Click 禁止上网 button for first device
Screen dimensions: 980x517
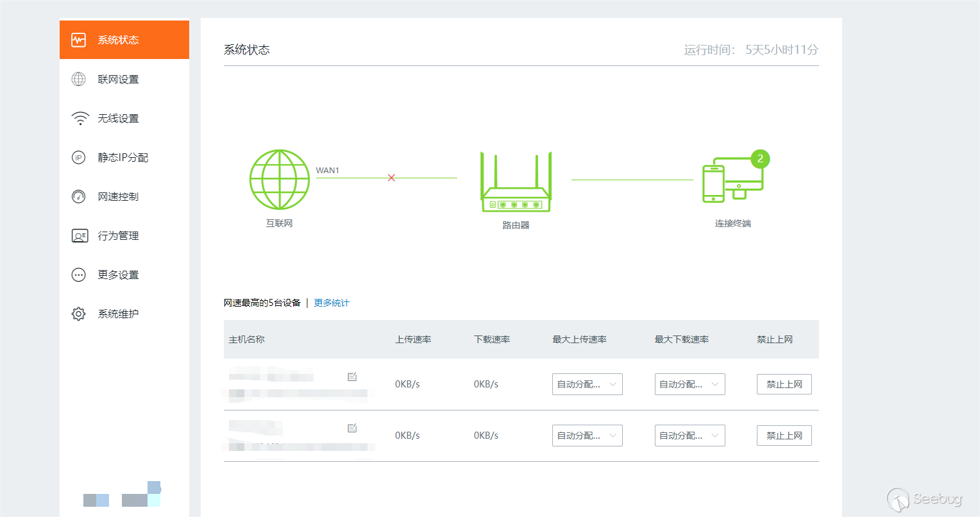(x=784, y=384)
